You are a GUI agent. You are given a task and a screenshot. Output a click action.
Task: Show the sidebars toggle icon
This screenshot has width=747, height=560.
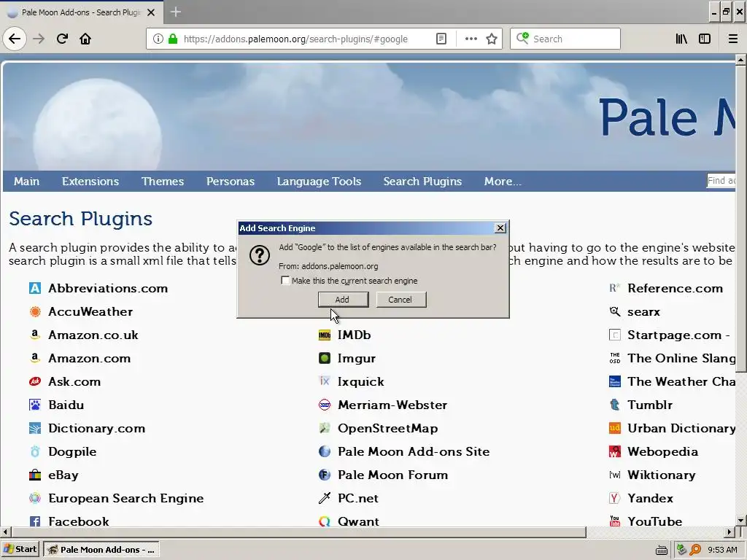(705, 39)
